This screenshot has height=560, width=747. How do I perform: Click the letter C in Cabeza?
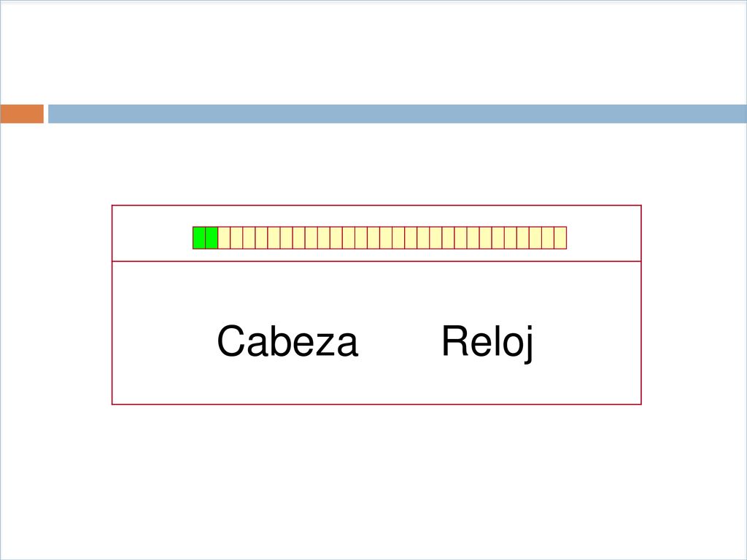[x=231, y=341]
